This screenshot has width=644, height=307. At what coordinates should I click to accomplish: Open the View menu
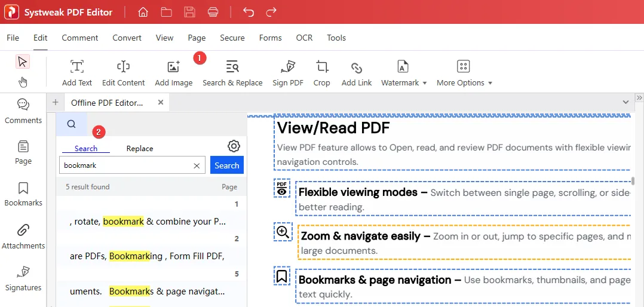(x=165, y=38)
